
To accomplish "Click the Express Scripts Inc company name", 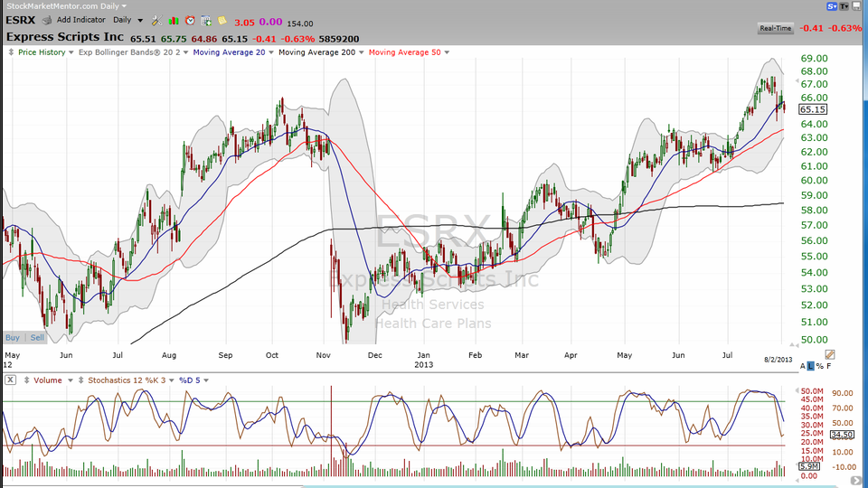I will click(x=65, y=37).
